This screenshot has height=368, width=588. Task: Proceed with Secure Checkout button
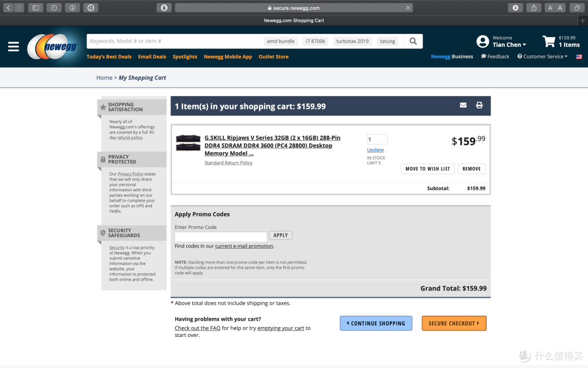tap(454, 323)
